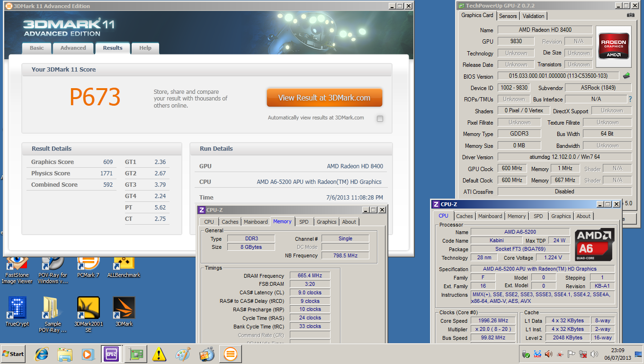Open Caches tab in CPU-Z Memory window
Screen dimensions: 644x364
coord(230,222)
